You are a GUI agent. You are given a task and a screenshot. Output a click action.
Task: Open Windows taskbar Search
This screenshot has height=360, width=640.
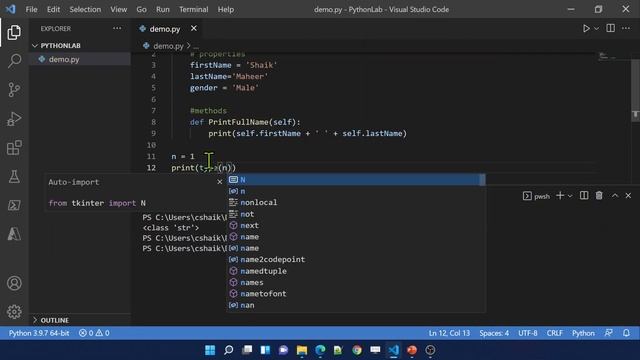229,350
